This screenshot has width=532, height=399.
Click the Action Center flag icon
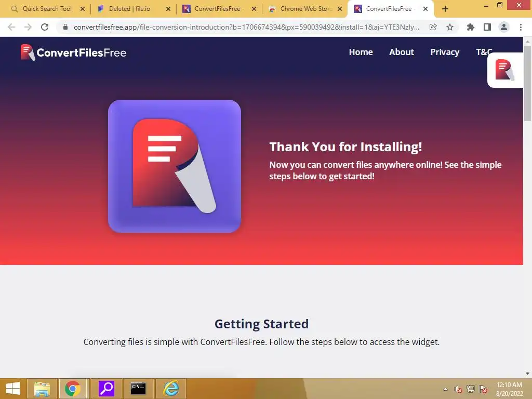(x=483, y=389)
